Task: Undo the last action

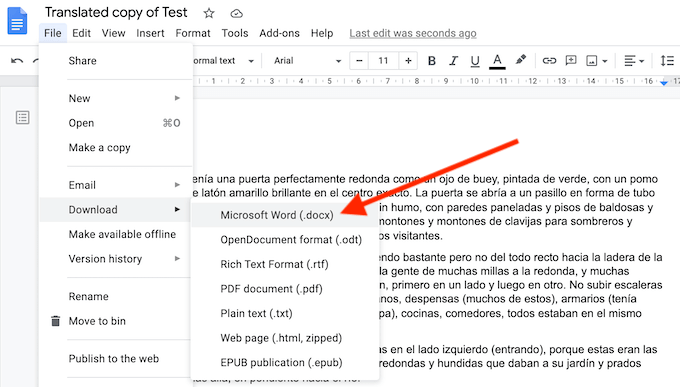Action: point(17,61)
